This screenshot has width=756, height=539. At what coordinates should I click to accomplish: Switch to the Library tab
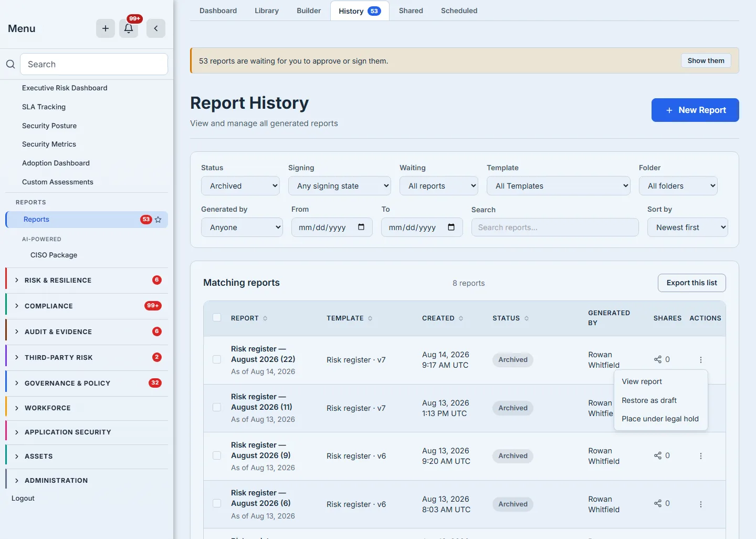click(x=267, y=11)
